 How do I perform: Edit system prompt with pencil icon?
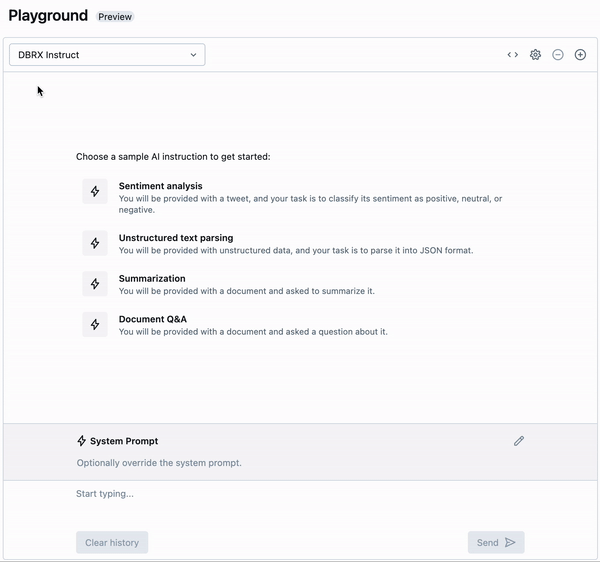coord(519,441)
